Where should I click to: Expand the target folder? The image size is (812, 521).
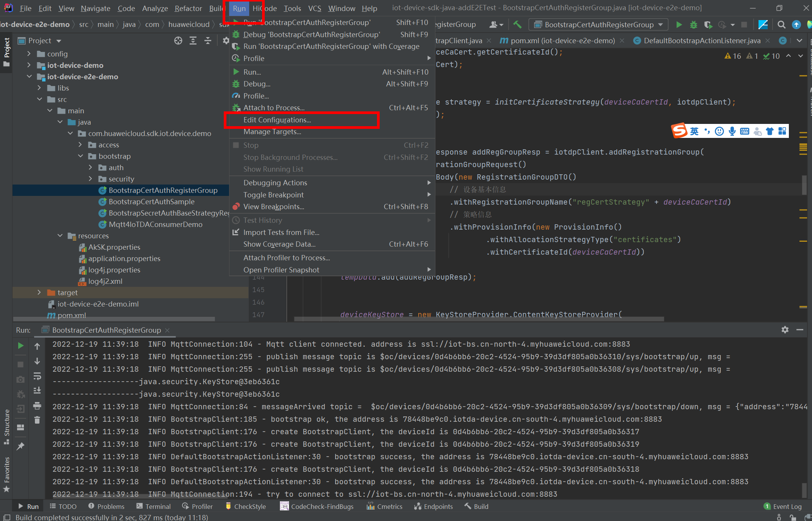(x=39, y=293)
